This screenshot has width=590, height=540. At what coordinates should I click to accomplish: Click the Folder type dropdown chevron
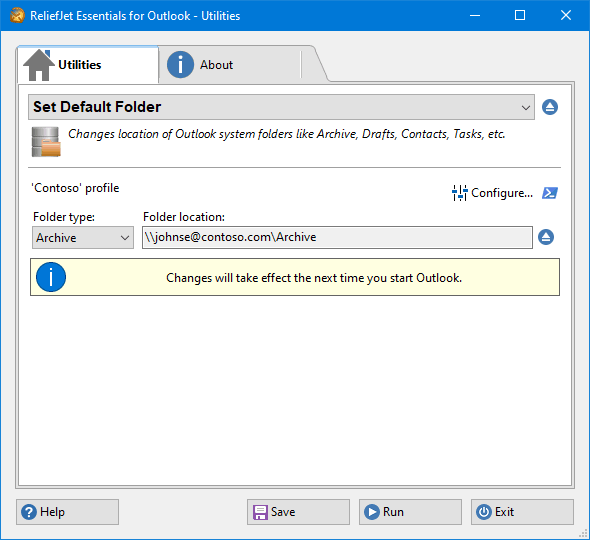point(125,238)
